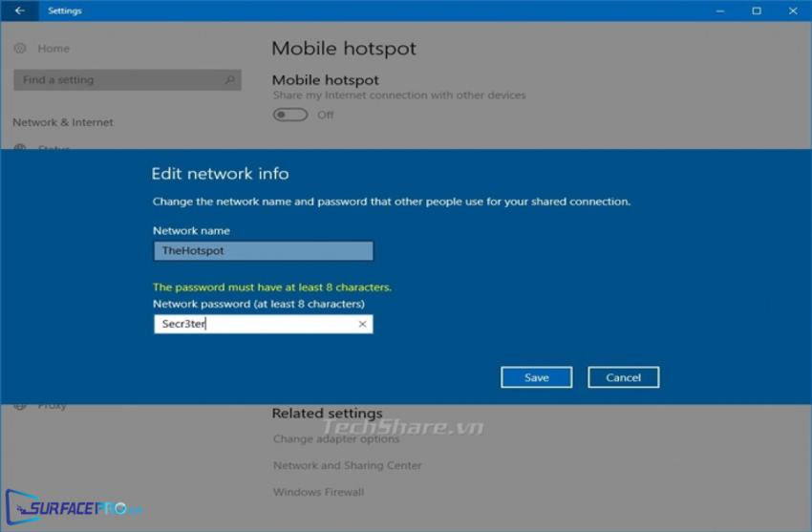Image resolution: width=812 pixels, height=532 pixels.
Task: Click the back arrow in Settings title bar
Action: 20,11
